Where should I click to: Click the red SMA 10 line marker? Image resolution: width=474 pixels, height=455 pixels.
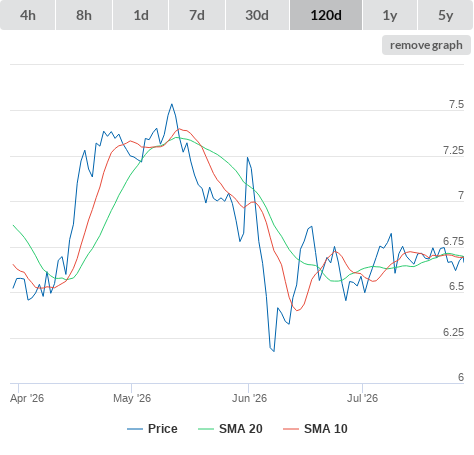[291, 429]
